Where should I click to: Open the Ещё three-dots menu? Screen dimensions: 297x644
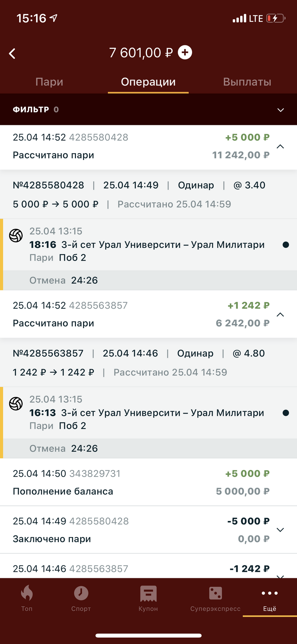[x=270, y=598]
